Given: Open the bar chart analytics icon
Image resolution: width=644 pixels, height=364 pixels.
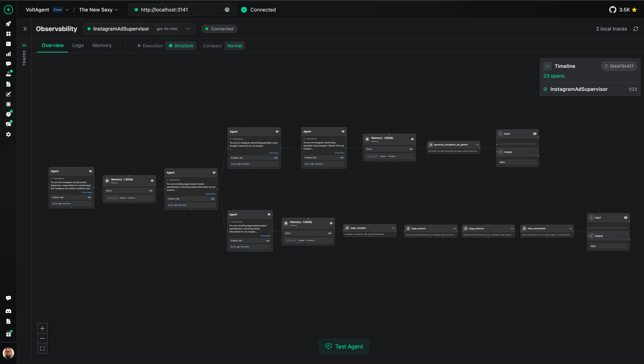Looking at the screenshot, I should 8,54.
